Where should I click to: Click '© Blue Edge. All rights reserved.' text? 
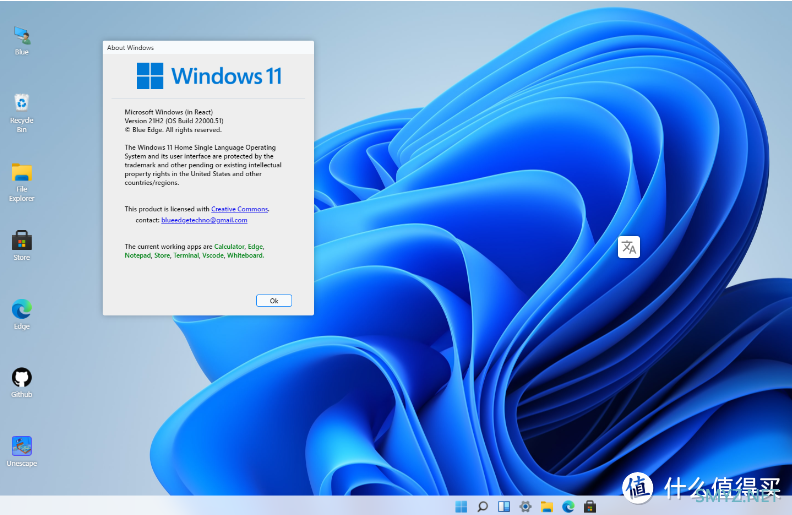point(173,130)
